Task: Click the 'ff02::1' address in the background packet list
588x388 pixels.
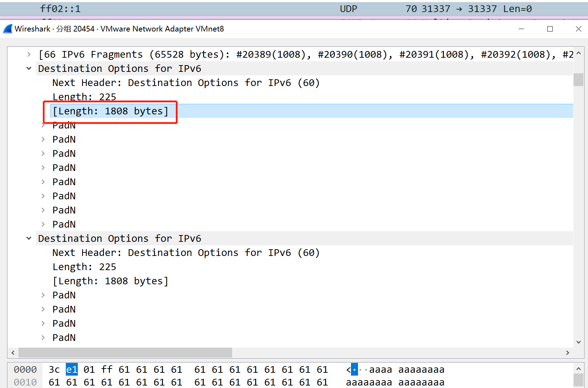Action: [60, 9]
